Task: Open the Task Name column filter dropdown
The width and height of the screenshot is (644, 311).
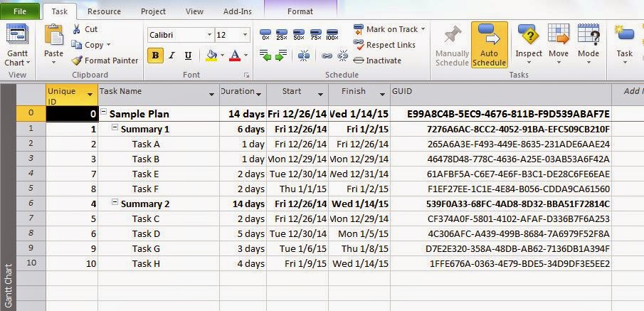Action: tap(211, 95)
